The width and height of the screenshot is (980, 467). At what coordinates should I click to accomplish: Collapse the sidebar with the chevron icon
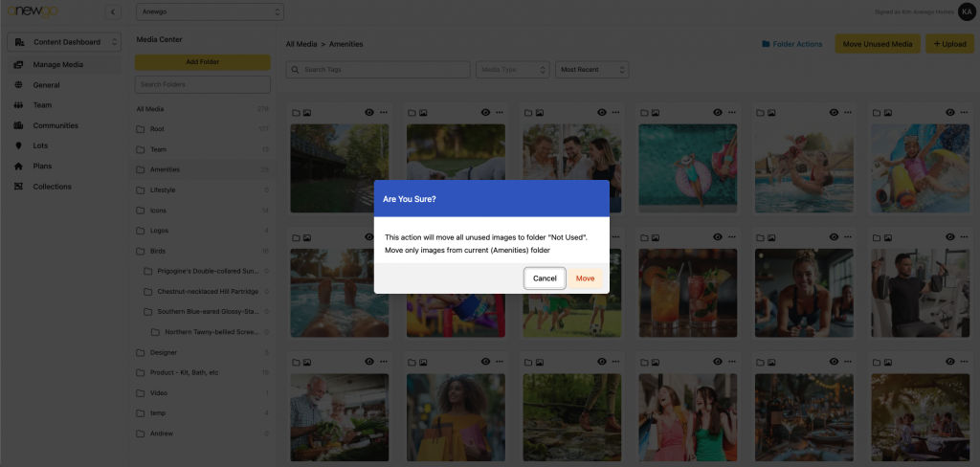pyautogui.click(x=113, y=11)
